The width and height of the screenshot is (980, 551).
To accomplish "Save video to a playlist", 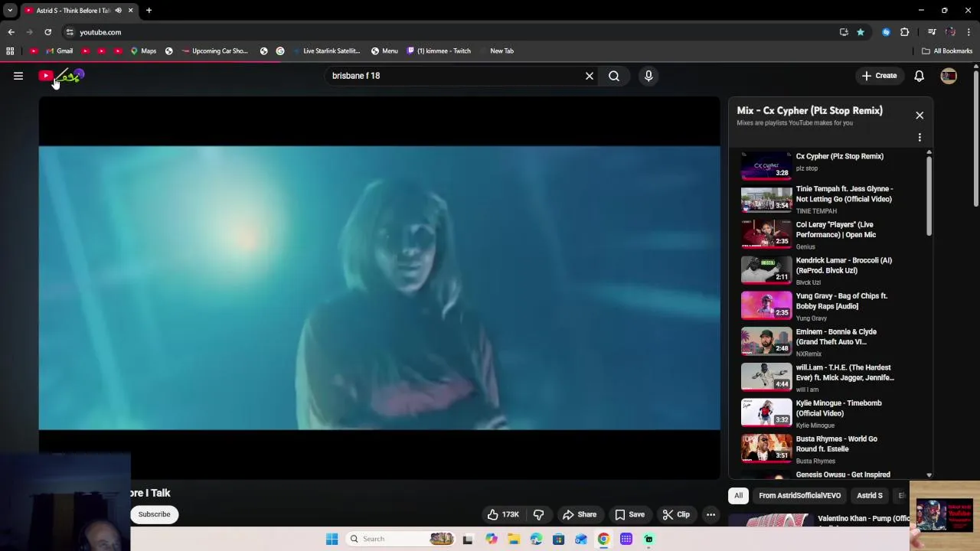I will point(630,514).
